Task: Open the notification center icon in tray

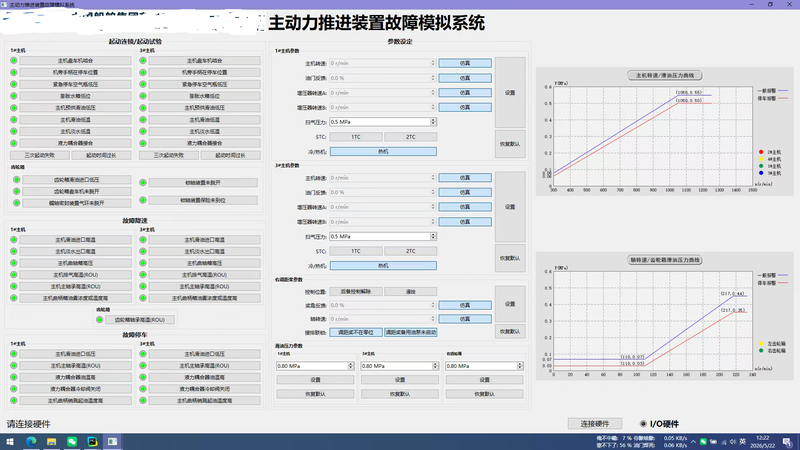Action: pos(787,442)
